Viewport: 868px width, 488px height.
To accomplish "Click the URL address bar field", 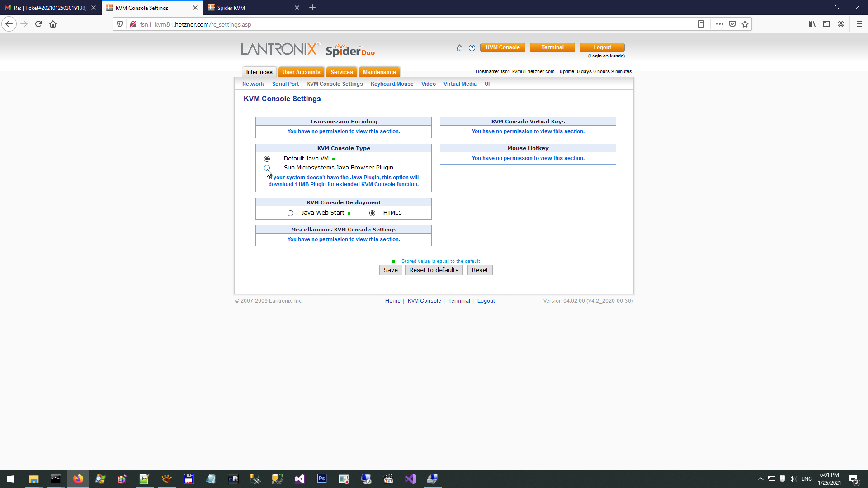I will point(407,24).
